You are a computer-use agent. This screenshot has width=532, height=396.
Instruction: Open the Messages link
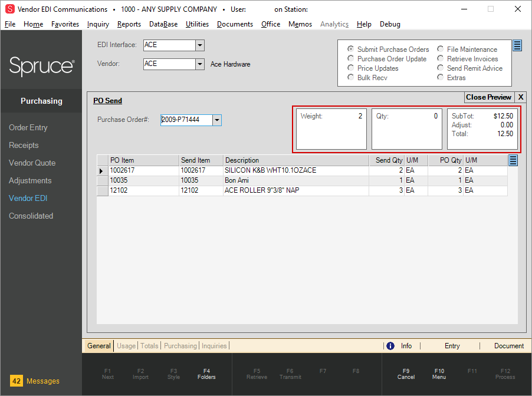(42, 381)
